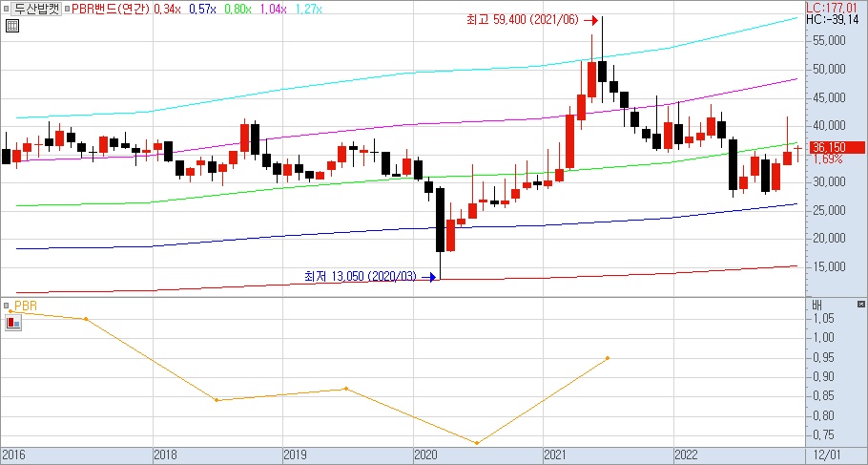This screenshot has height=465, width=868.
Task: Click the 0.90 PBR axis value
Action: (824, 377)
